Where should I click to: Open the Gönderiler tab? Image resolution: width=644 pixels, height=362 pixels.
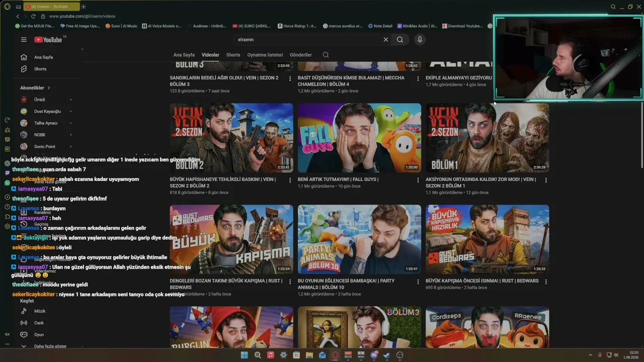tap(301, 55)
